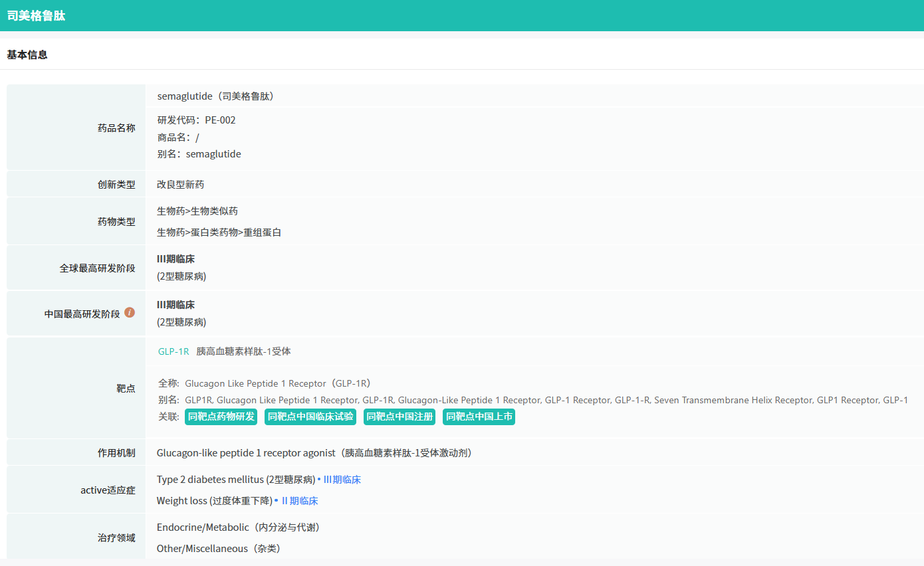Click the 研发代码 PE-002 text

196,120
